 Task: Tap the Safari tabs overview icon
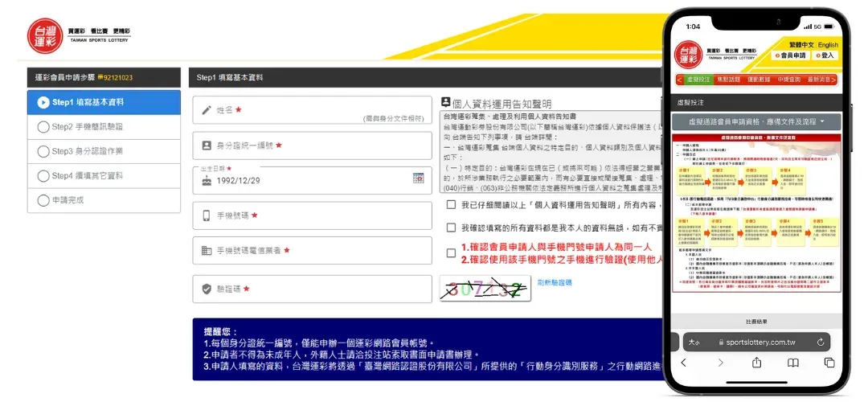[829, 363]
